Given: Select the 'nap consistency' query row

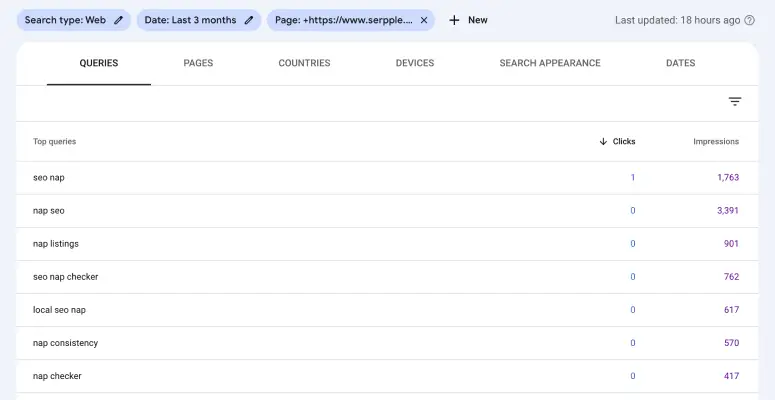Looking at the screenshot, I should (x=387, y=344).
